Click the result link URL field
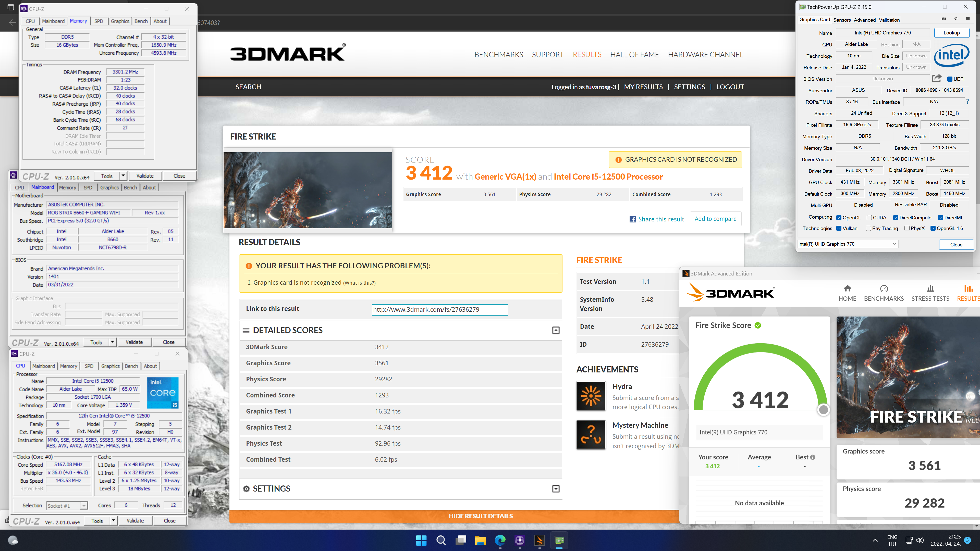 tap(439, 309)
